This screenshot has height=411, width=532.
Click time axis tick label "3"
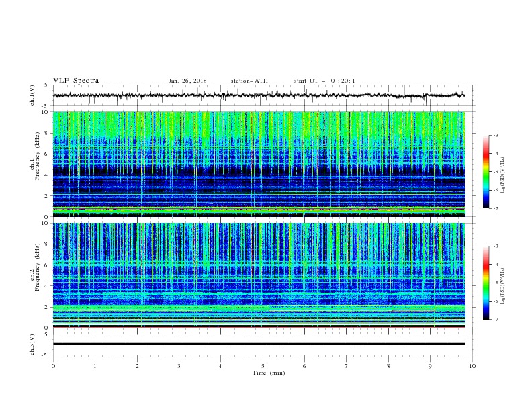(x=179, y=366)
